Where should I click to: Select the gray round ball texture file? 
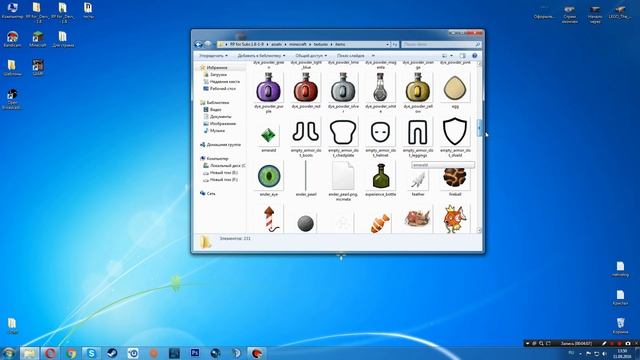[306, 223]
